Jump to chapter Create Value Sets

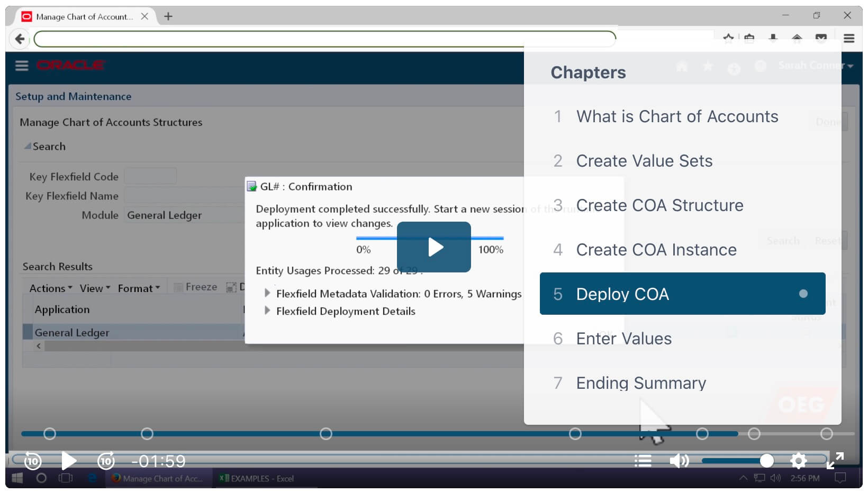(644, 161)
